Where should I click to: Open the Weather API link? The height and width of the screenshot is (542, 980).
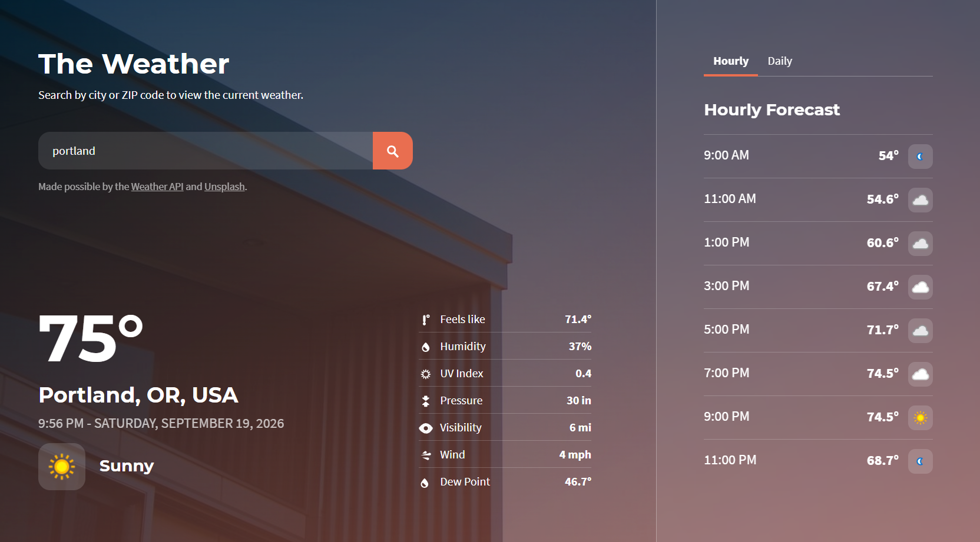[x=157, y=187]
